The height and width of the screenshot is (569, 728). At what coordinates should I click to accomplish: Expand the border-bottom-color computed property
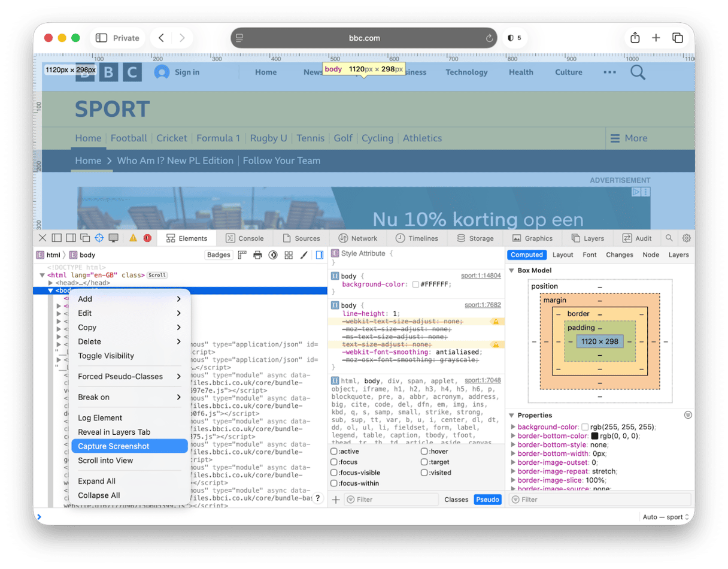click(513, 436)
